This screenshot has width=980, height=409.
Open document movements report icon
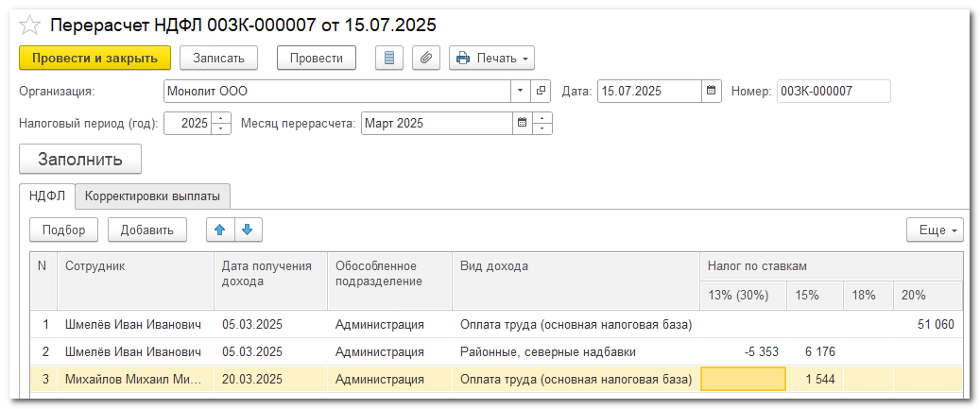389,58
